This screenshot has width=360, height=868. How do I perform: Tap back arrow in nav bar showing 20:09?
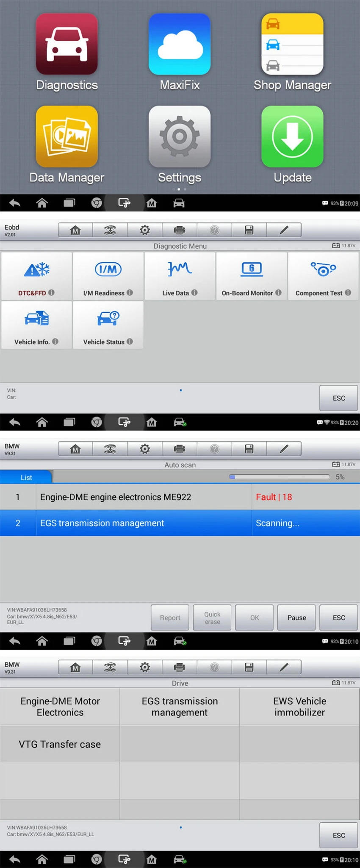coord(15,203)
